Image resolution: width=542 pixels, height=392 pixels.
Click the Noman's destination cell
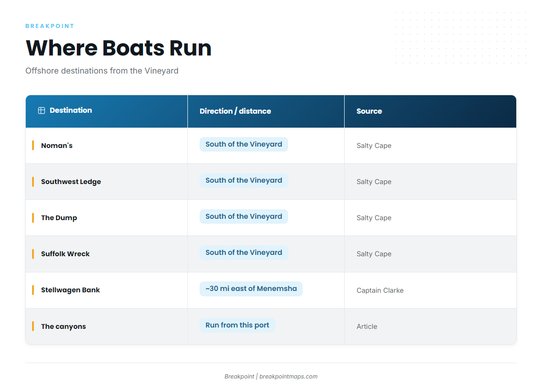point(107,146)
